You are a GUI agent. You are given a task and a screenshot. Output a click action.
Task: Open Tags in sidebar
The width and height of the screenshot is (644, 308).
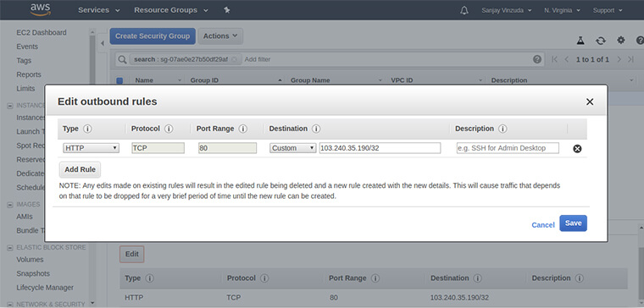point(24,61)
